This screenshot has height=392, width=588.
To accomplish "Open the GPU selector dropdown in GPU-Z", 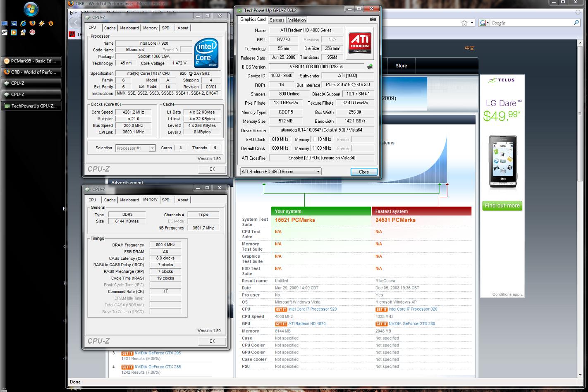I will click(281, 171).
